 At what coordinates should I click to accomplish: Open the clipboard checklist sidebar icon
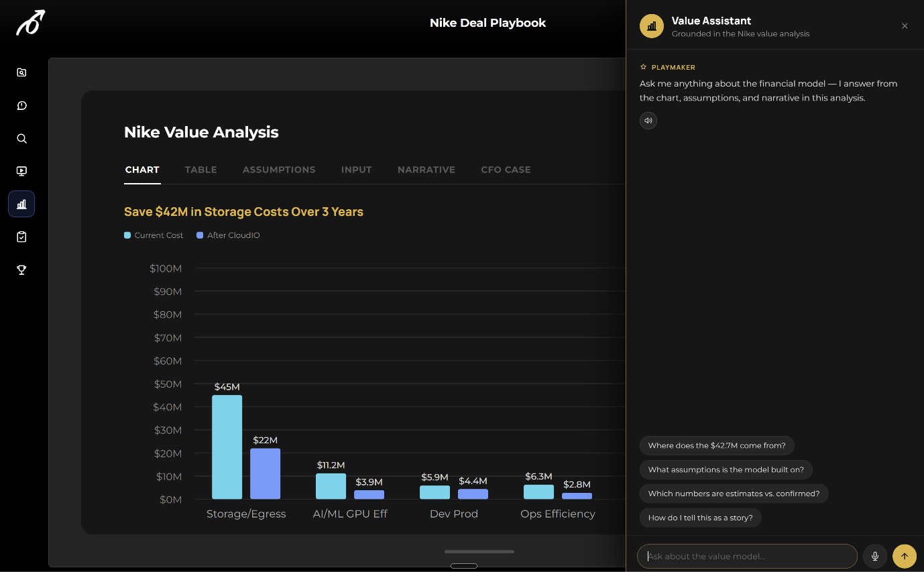(21, 237)
